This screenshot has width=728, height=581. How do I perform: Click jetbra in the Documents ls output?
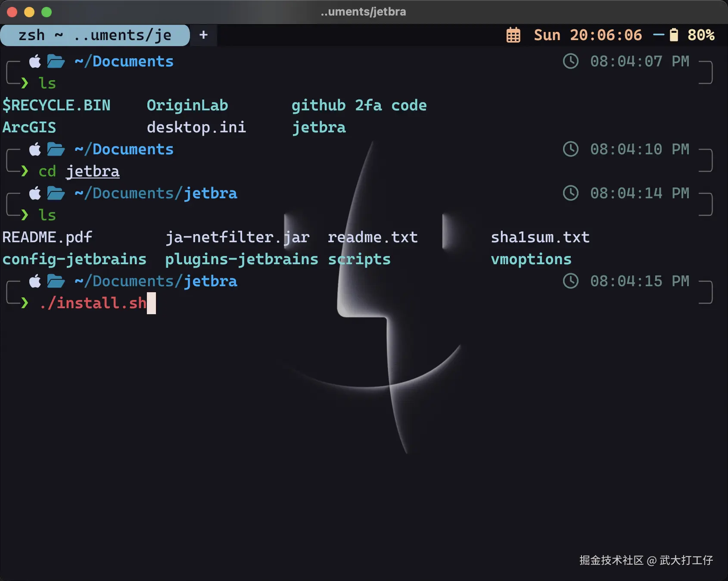tap(319, 127)
